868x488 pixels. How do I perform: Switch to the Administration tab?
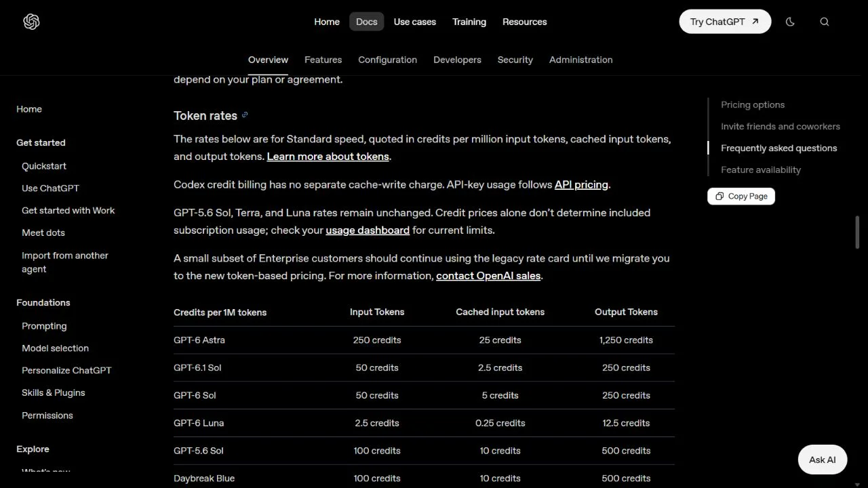(581, 60)
